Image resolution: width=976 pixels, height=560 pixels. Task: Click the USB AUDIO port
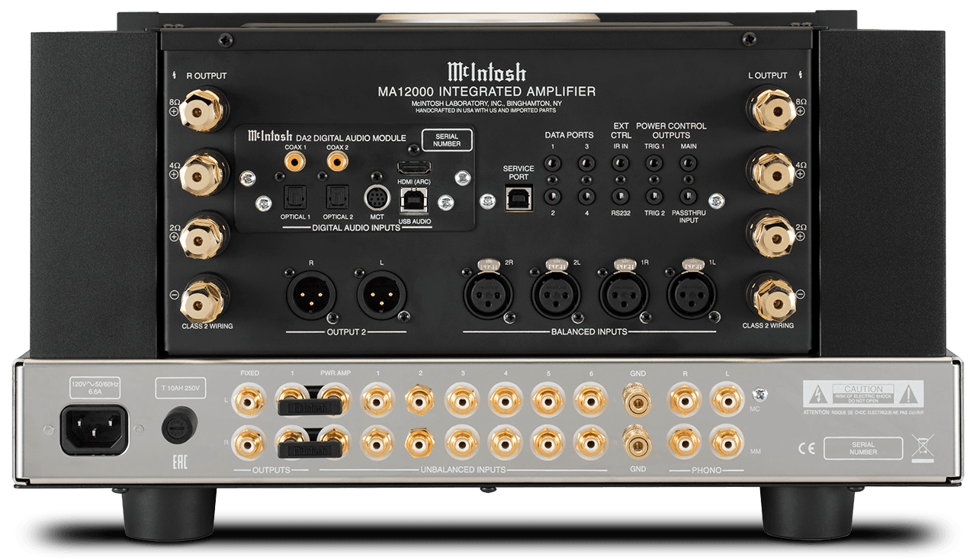pos(413,200)
